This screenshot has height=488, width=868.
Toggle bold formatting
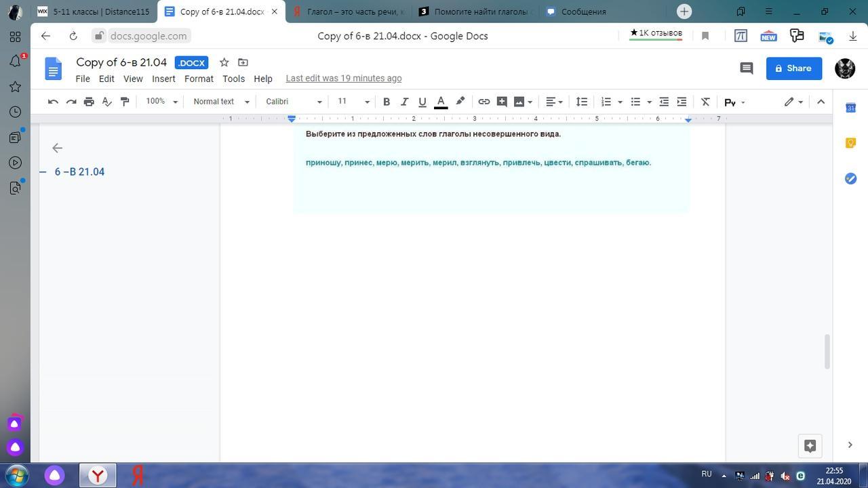(387, 102)
